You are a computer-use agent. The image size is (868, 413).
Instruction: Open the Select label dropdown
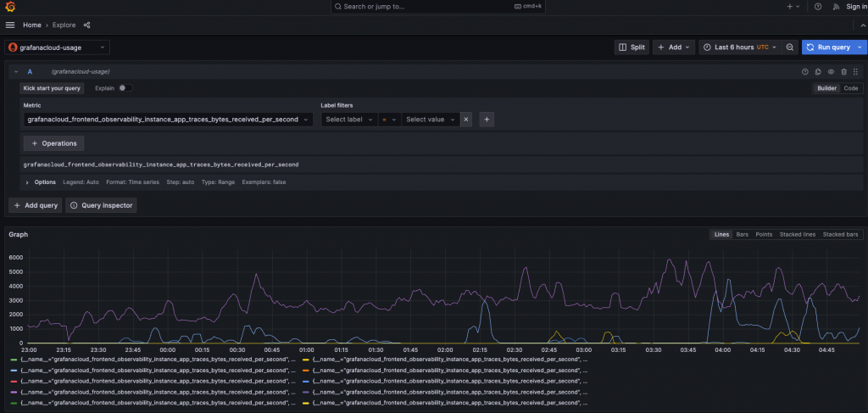350,119
